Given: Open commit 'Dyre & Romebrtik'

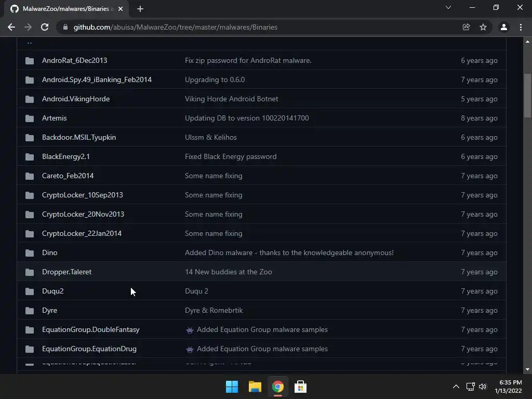Looking at the screenshot, I should click(x=214, y=311).
